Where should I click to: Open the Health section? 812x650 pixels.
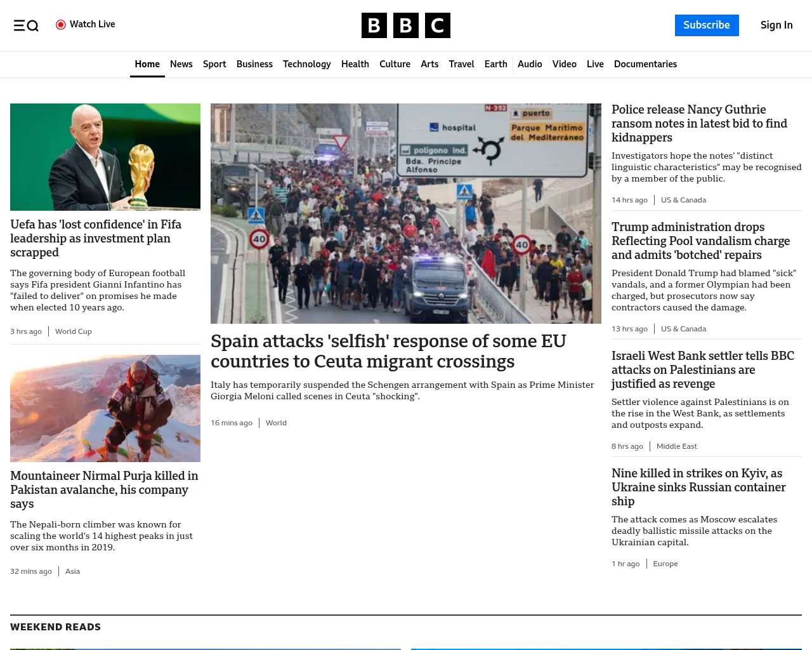[355, 64]
